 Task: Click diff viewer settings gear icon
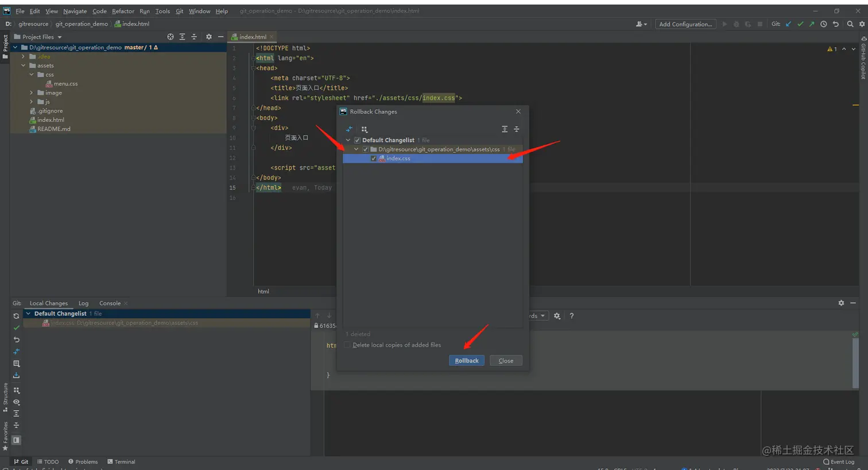[557, 316]
